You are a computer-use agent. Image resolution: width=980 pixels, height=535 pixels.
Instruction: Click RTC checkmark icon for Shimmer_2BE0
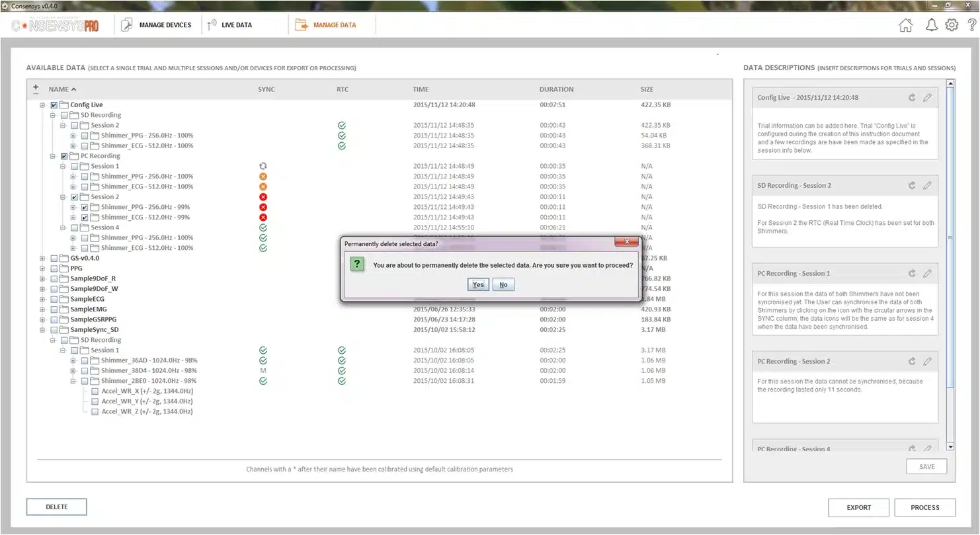pyautogui.click(x=341, y=381)
